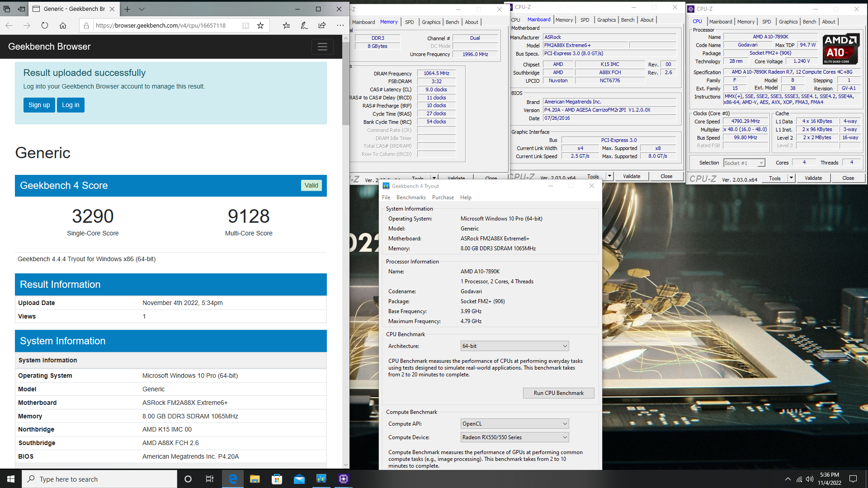This screenshot has height=488, width=868.
Task: Click scrollbar down arrow in browser
Action: 346,465
